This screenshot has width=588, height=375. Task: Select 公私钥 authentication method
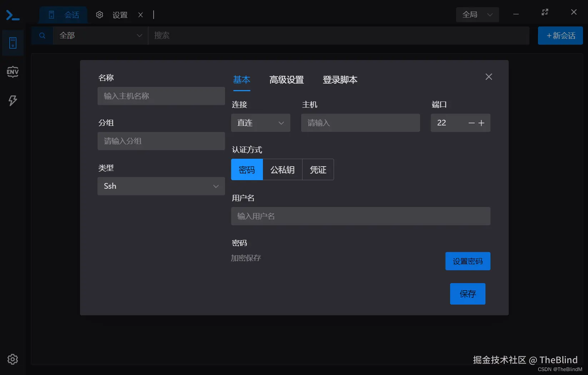[283, 169]
